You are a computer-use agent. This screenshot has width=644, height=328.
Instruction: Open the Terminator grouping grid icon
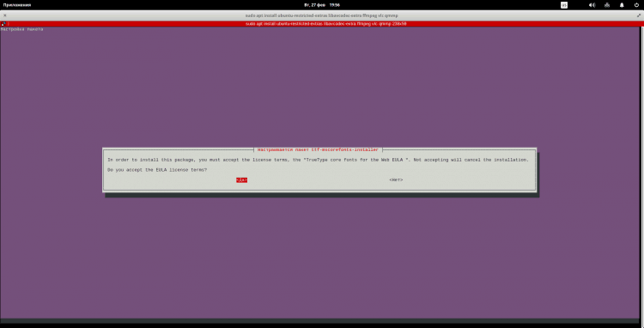coord(3,24)
